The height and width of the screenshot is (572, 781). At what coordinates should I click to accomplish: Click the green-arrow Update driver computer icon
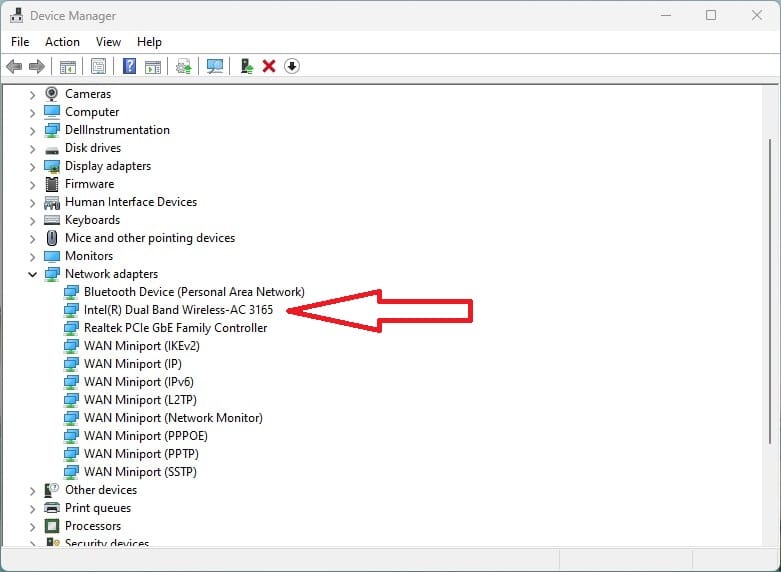(x=246, y=66)
